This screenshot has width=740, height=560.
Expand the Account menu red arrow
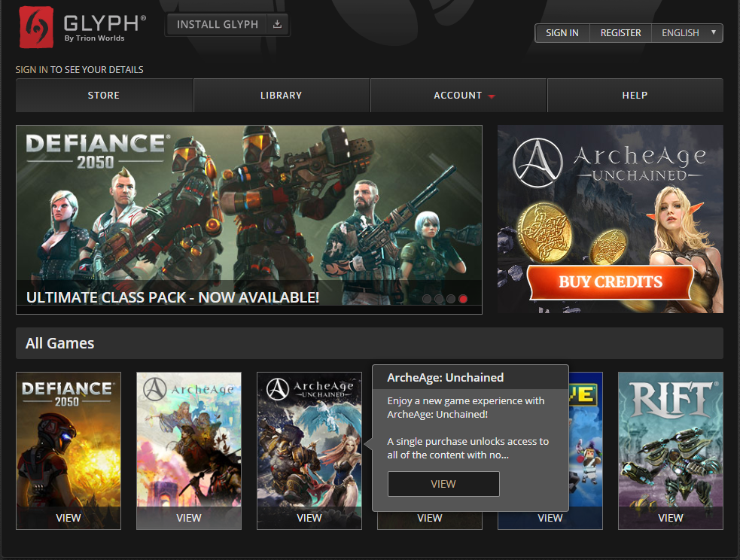pos(492,96)
